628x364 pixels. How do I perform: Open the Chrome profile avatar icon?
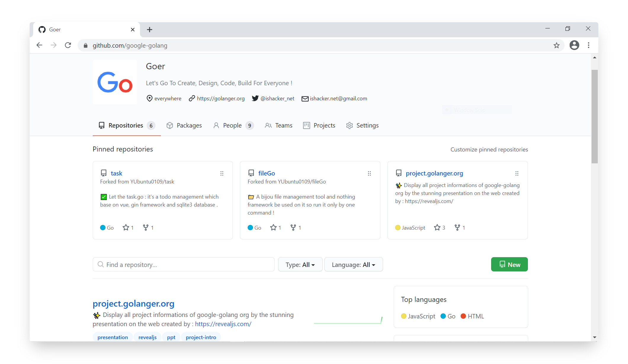[x=574, y=45]
